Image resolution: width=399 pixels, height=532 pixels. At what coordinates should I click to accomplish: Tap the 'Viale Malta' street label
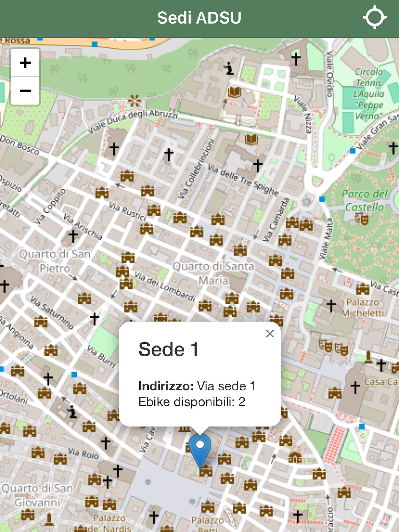pos(326,239)
